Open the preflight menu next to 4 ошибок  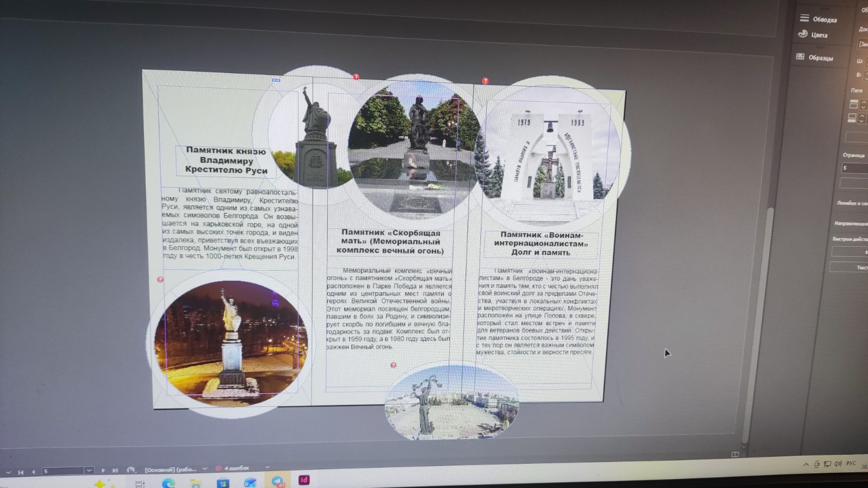[267, 467]
